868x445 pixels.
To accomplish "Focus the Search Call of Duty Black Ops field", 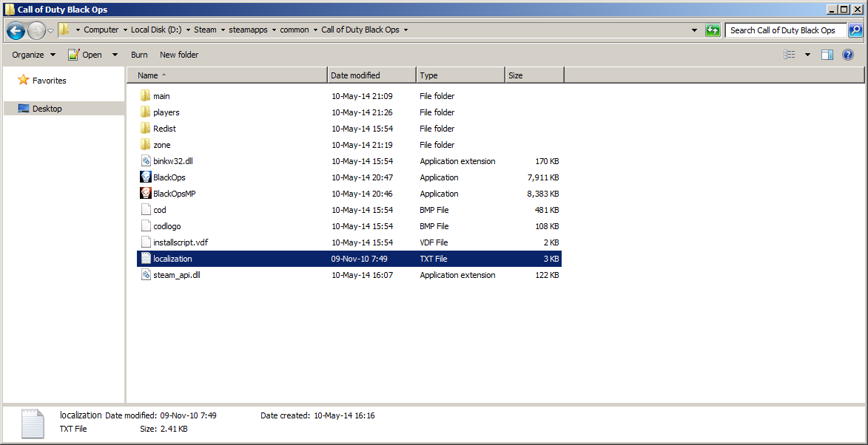I will click(x=786, y=30).
